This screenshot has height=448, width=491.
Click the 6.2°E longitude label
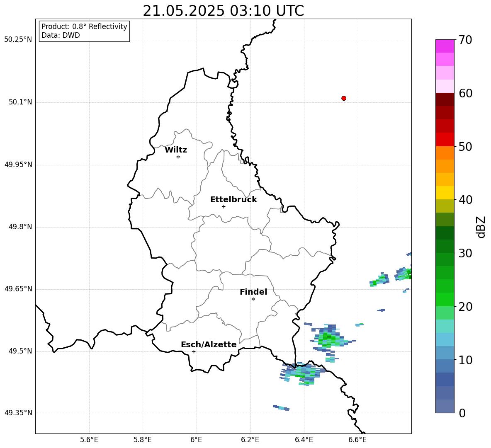[x=250, y=440]
